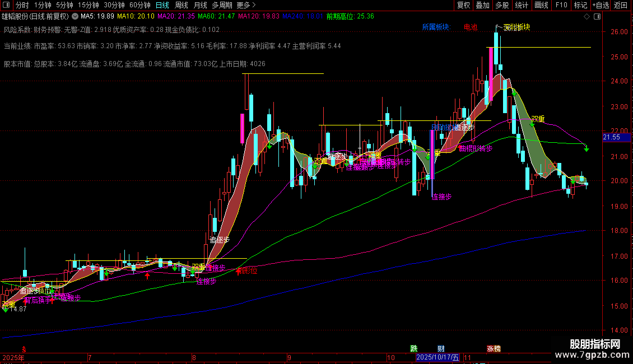Viewport: 633px width, 364px height.
Task: Add stock via +自选 button
Action: tap(601, 5)
